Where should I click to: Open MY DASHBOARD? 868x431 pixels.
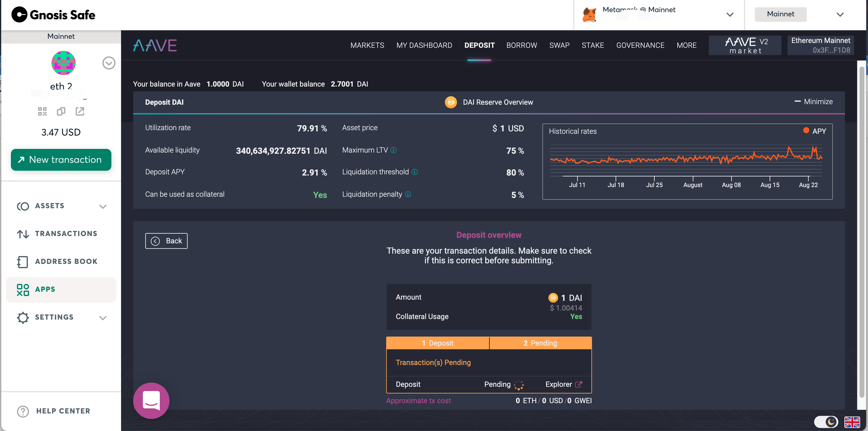(424, 45)
